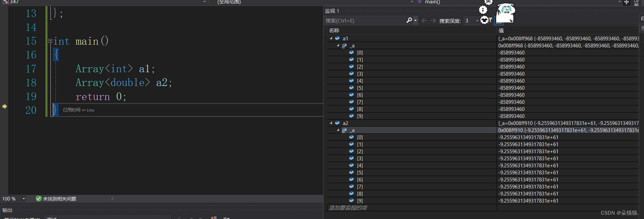The width and height of the screenshot is (644, 219).
Task: Click 'No issues found' status text
Action: point(60,199)
